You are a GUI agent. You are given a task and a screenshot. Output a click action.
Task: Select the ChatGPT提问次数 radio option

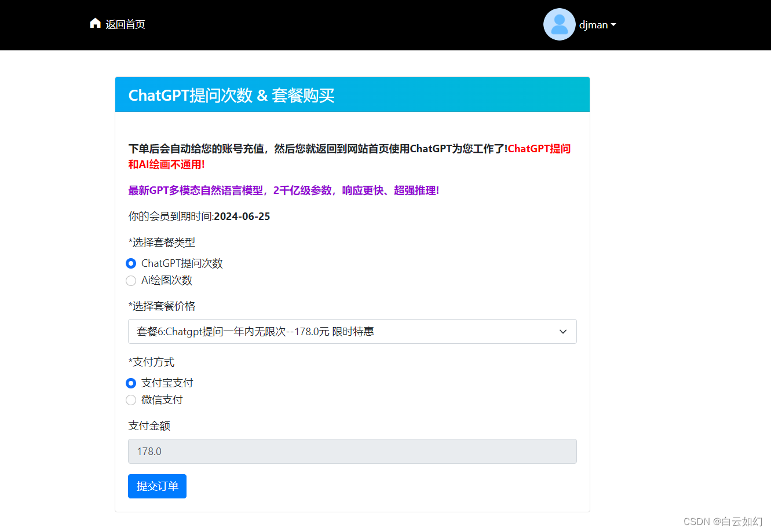point(131,263)
